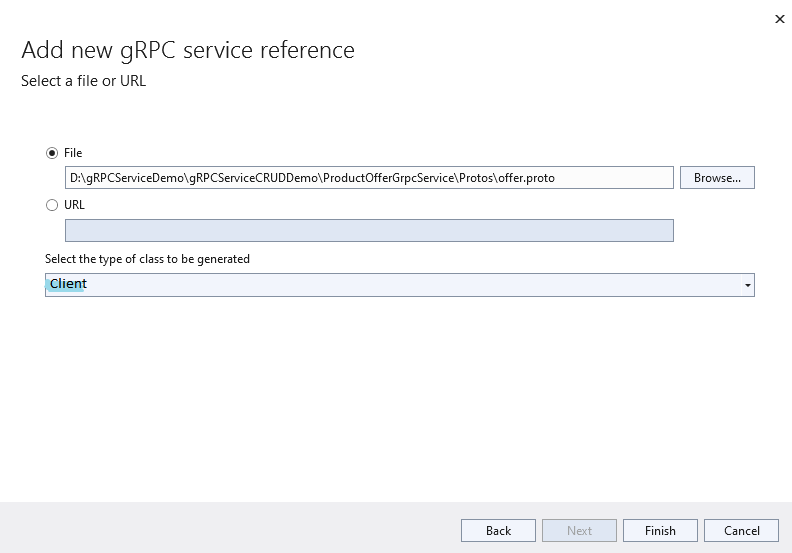
Task: Click the 'Add new gRPC service reference' heading
Action: click(x=188, y=51)
